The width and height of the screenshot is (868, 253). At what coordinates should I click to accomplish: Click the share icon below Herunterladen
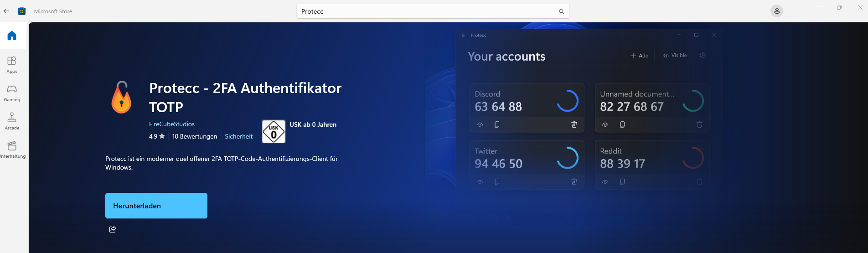coord(113,229)
